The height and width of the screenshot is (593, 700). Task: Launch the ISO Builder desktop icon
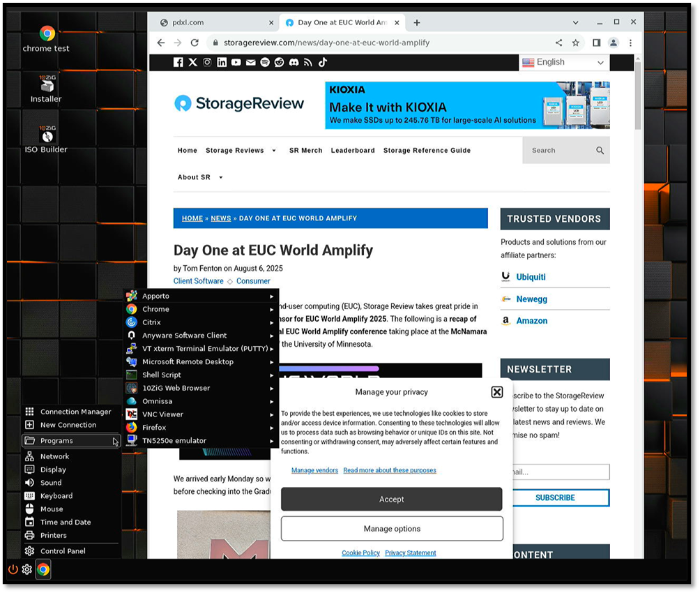tap(47, 134)
